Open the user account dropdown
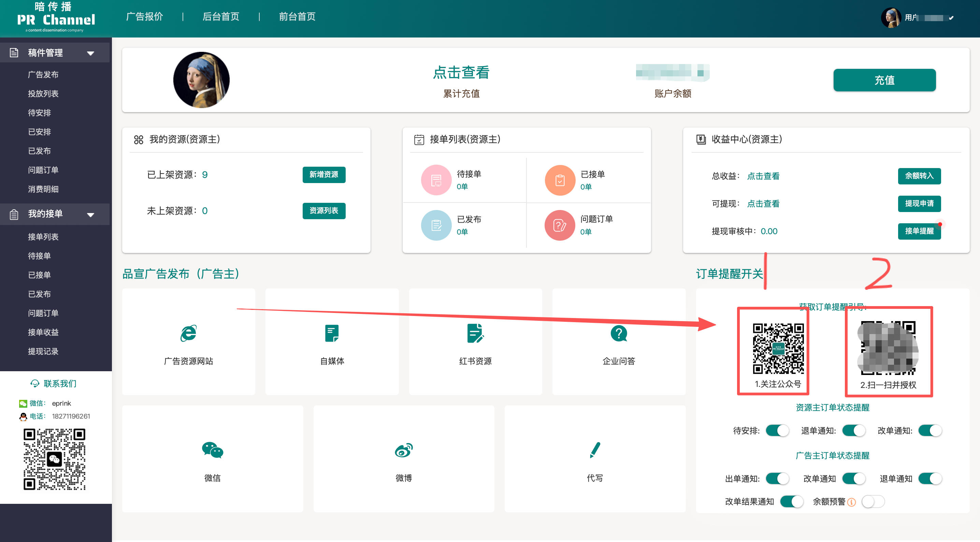The height and width of the screenshot is (542, 980). pyautogui.click(x=951, y=17)
